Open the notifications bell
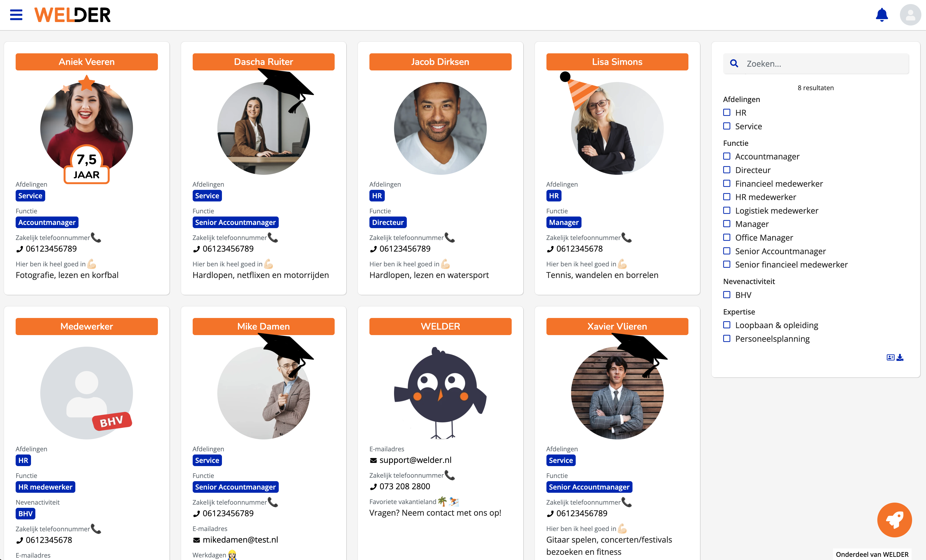Image resolution: width=926 pixels, height=560 pixels. 882,15
